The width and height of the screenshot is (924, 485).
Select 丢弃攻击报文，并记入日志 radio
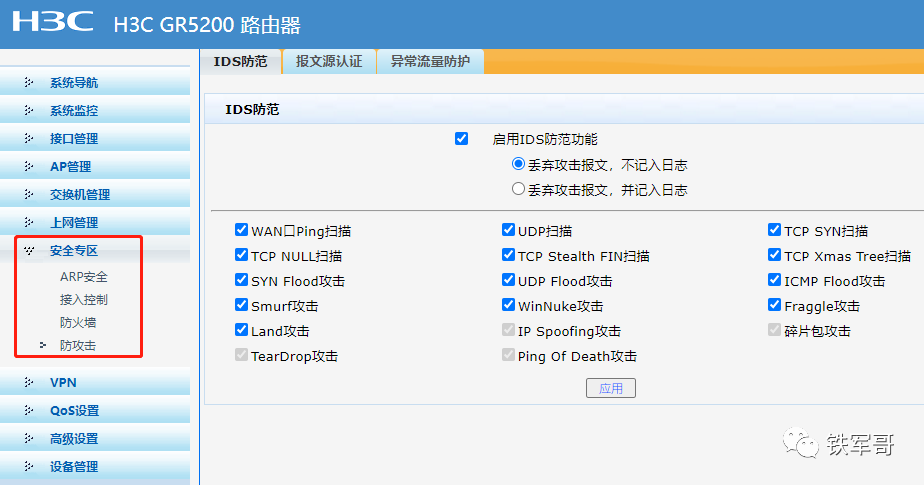[518, 189]
